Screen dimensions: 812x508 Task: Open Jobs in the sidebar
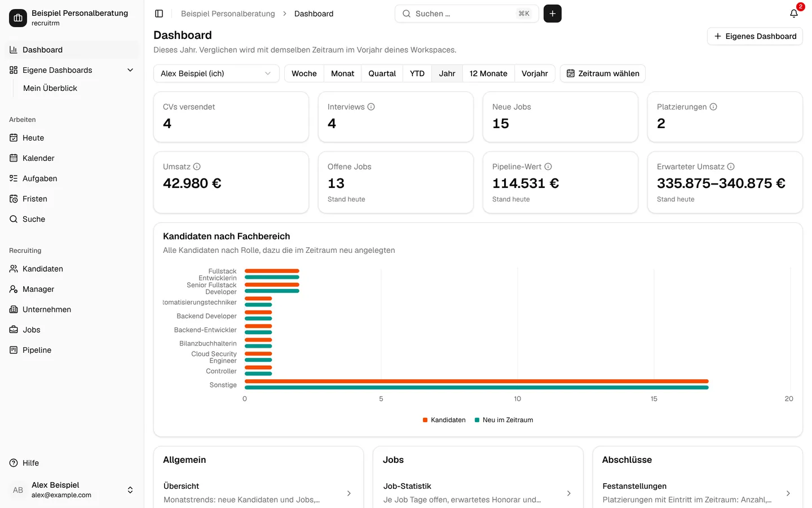coord(71,330)
